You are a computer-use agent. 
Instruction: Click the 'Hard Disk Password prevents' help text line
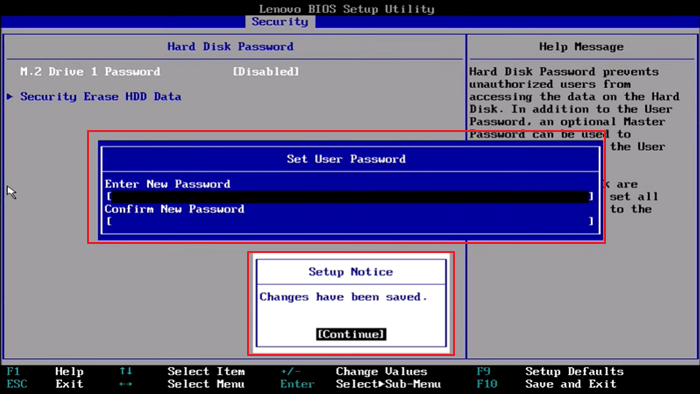tap(564, 71)
